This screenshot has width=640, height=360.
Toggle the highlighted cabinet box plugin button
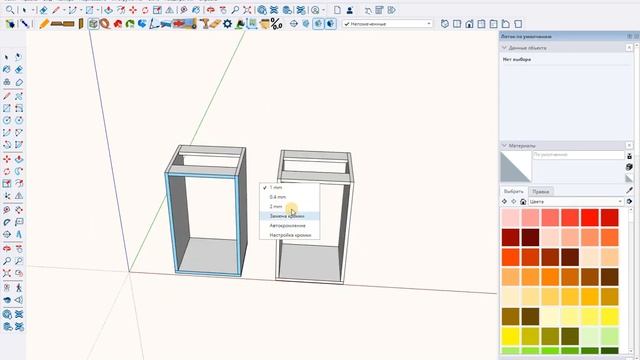(x=93, y=24)
